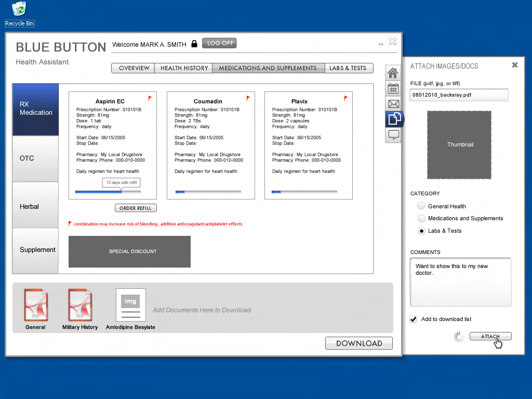Click the red flag on Plavix card

(x=345, y=97)
